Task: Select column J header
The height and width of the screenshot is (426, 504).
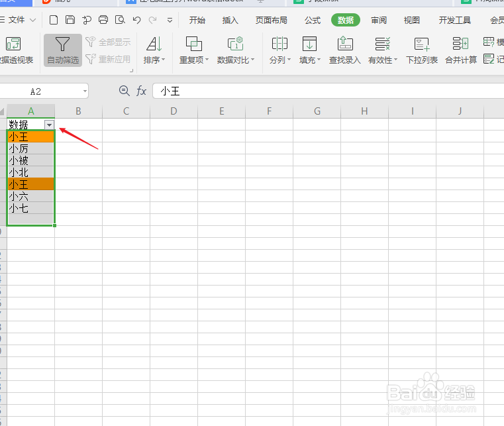Action: point(460,111)
